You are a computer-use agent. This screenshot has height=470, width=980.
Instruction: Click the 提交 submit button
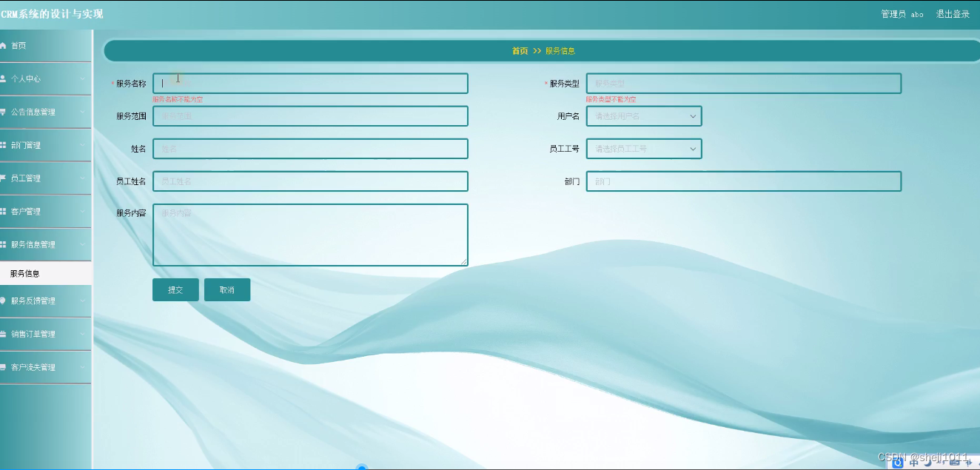point(175,289)
